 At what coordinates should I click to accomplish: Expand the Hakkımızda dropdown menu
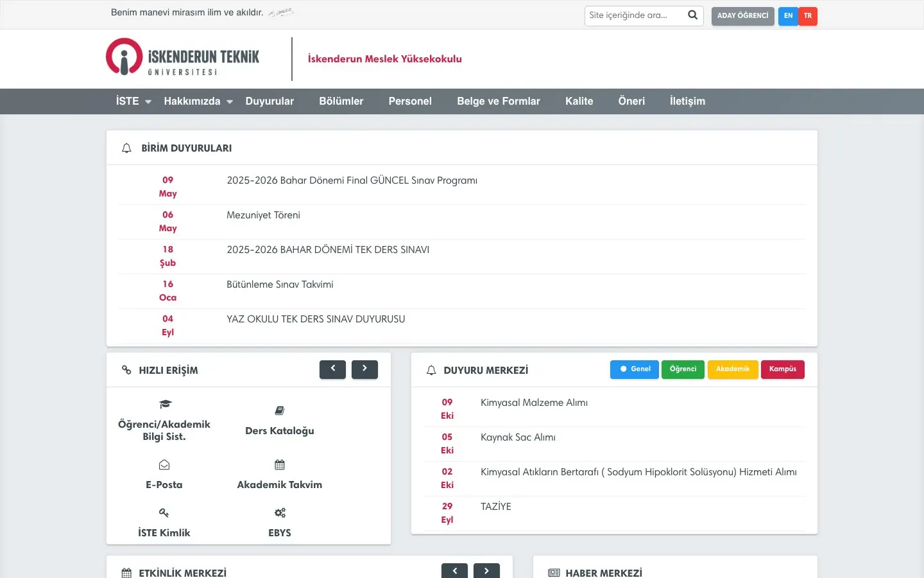tap(198, 101)
